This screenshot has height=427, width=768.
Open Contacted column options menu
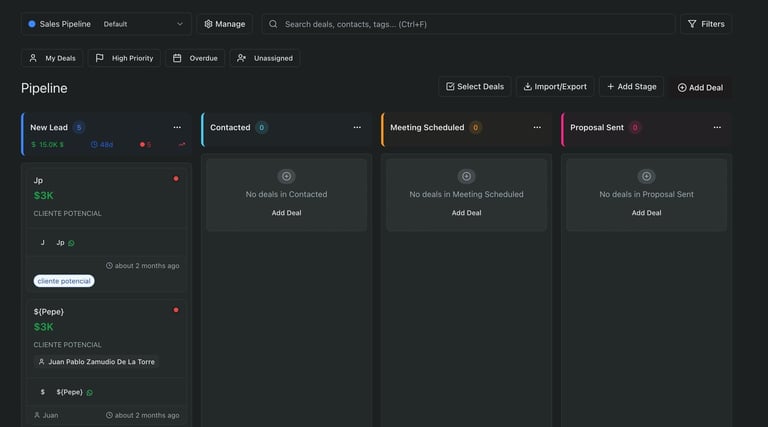point(357,127)
